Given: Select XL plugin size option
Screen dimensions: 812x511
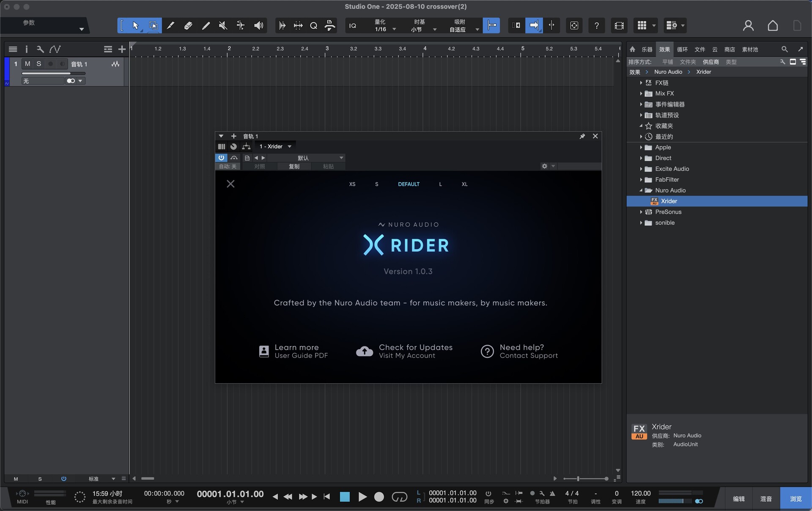Looking at the screenshot, I should click(x=464, y=184).
